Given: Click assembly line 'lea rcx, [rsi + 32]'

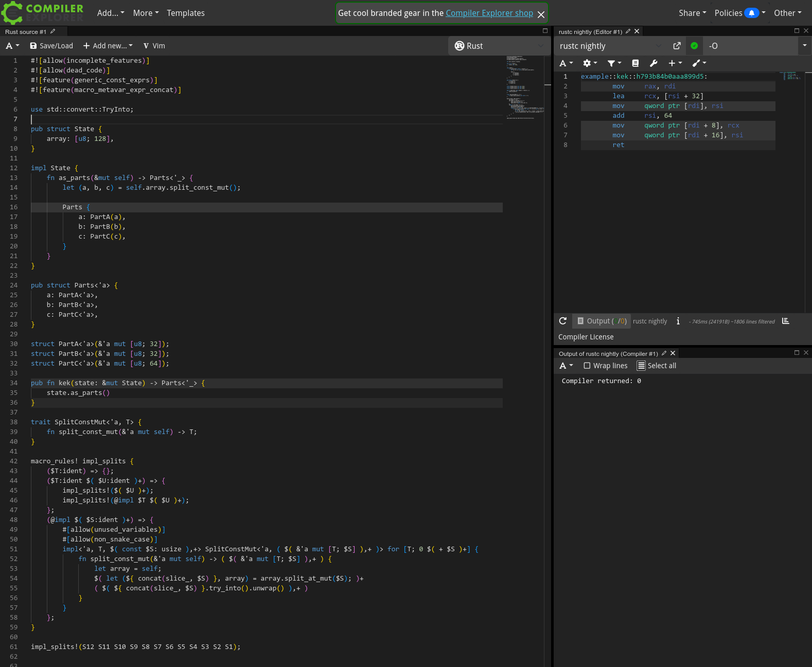Looking at the screenshot, I should [x=658, y=96].
